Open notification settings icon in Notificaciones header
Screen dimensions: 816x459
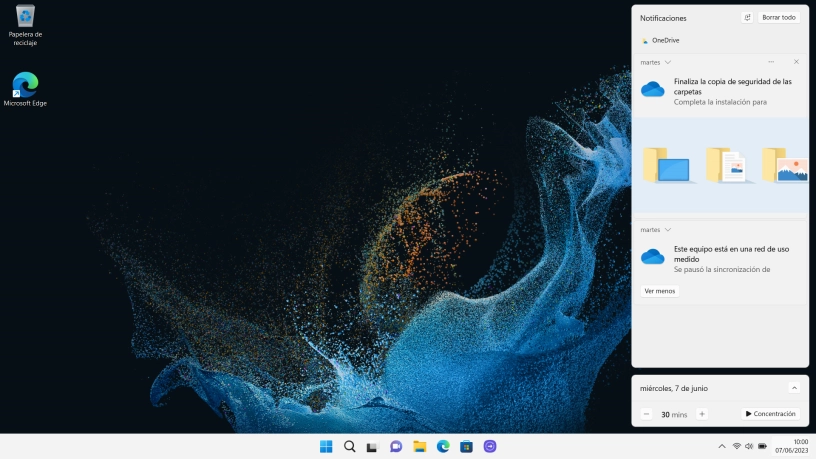pyautogui.click(x=747, y=18)
